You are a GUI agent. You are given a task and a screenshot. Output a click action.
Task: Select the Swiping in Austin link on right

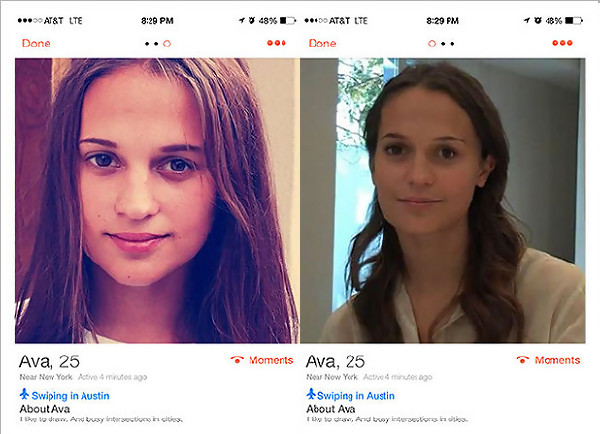click(356, 396)
